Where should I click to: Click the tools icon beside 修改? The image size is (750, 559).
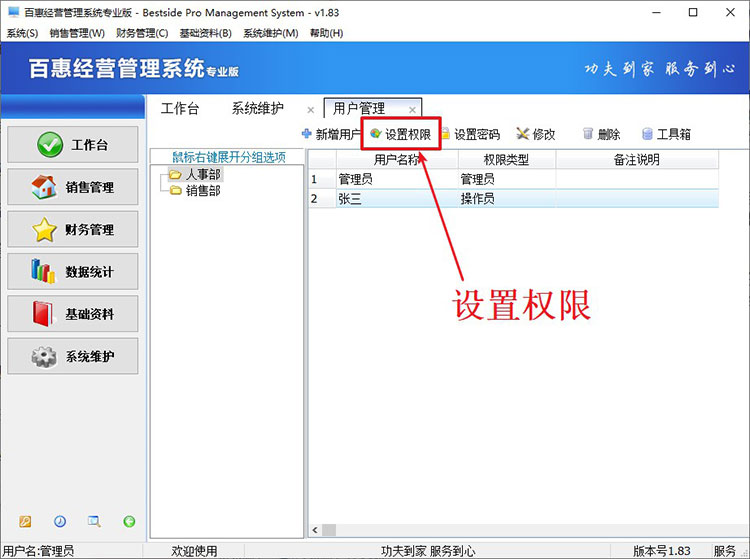coord(523,134)
